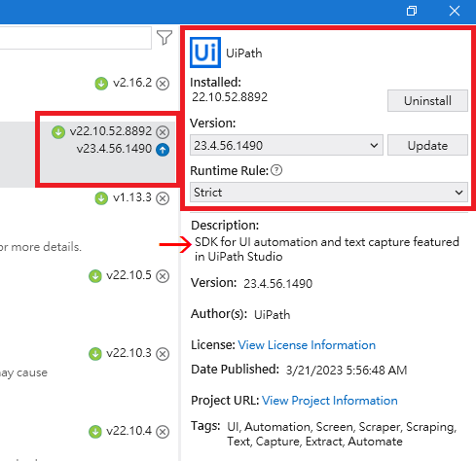The width and height of the screenshot is (476, 461).
Task: Click the description text SDK for UI automation
Action: point(327,249)
